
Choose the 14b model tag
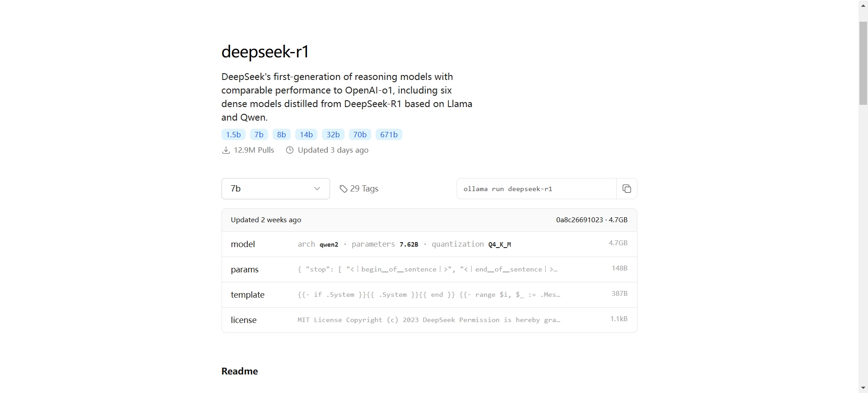point(306,135)
